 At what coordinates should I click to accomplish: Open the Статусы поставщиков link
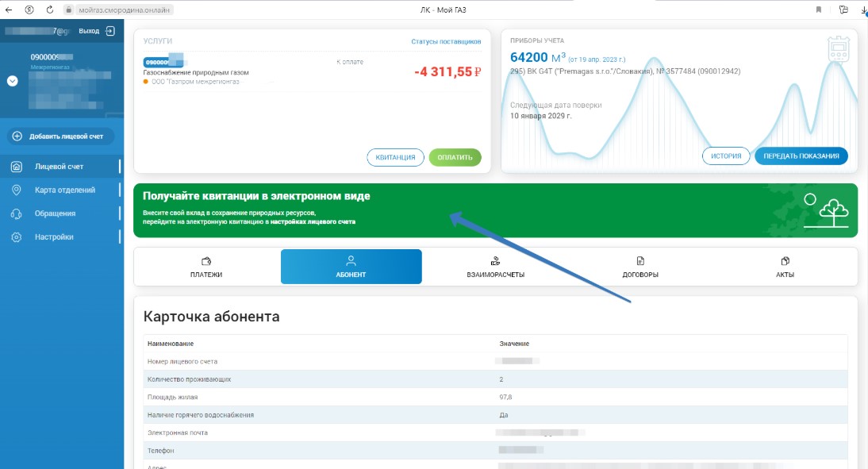coord(446,41)
